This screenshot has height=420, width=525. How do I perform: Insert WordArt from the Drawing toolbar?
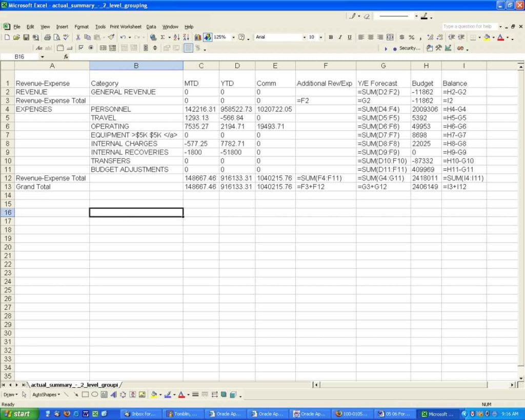(113, 395)
